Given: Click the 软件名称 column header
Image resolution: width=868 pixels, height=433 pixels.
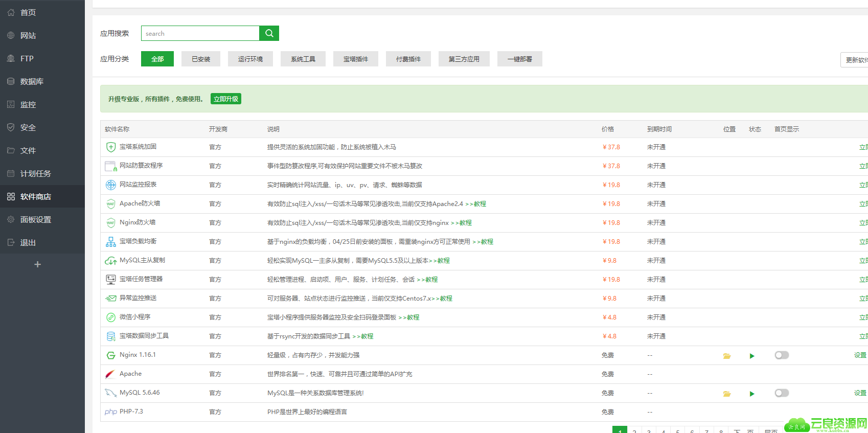Looking at the screenshot, I should 117,129.
